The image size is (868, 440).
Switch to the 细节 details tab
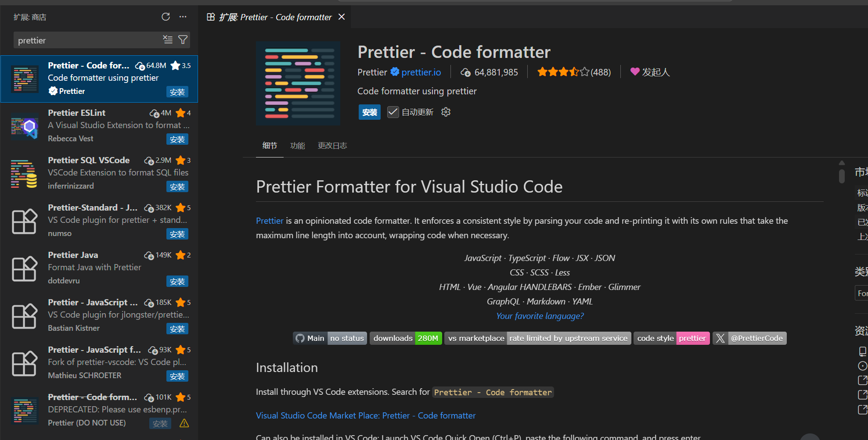[x=270, y=146]
